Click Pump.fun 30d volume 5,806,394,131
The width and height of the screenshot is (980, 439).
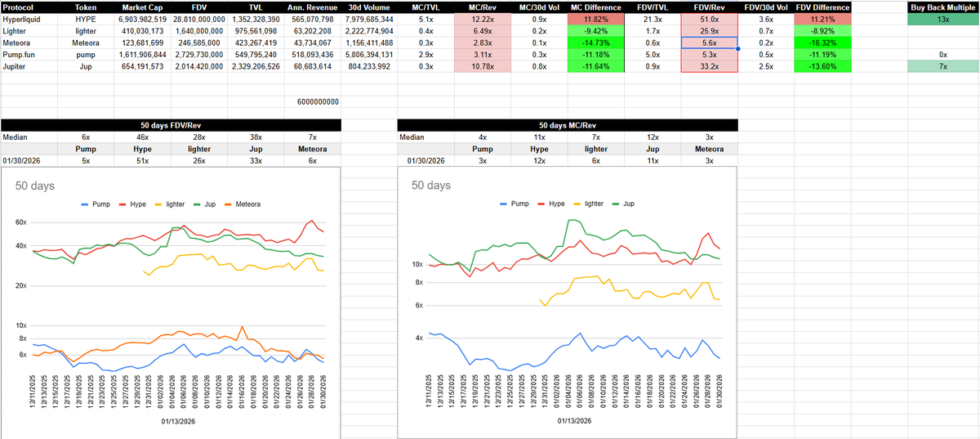(367, 54)
